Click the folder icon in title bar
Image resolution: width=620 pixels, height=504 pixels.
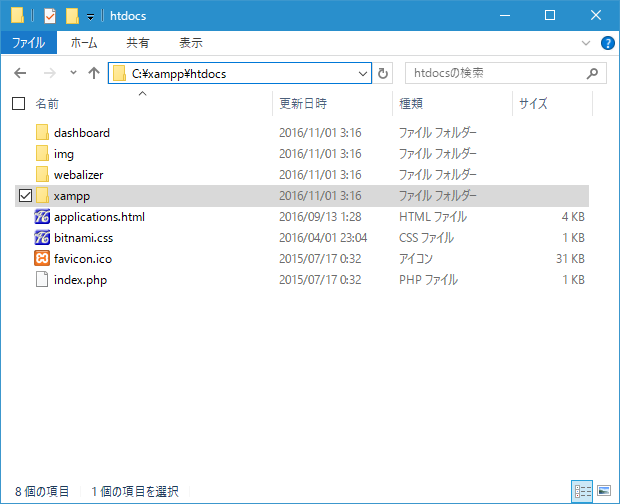[x=17, y=16]
